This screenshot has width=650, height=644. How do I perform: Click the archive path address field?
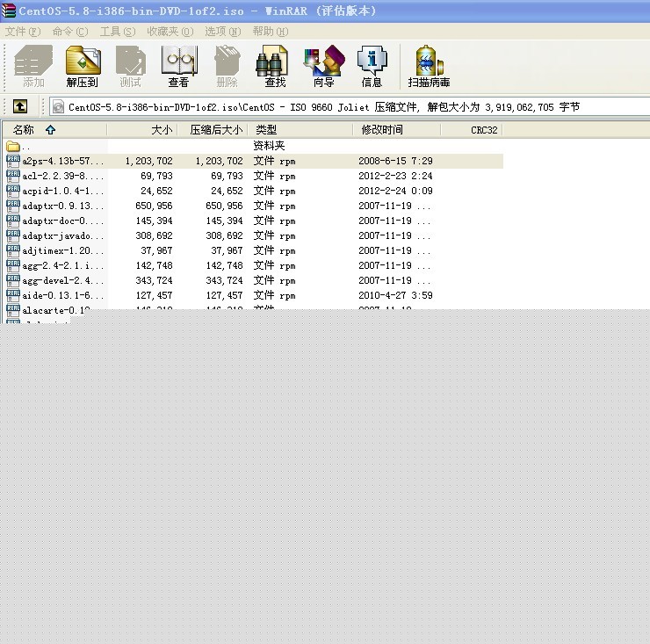[350, 107]
